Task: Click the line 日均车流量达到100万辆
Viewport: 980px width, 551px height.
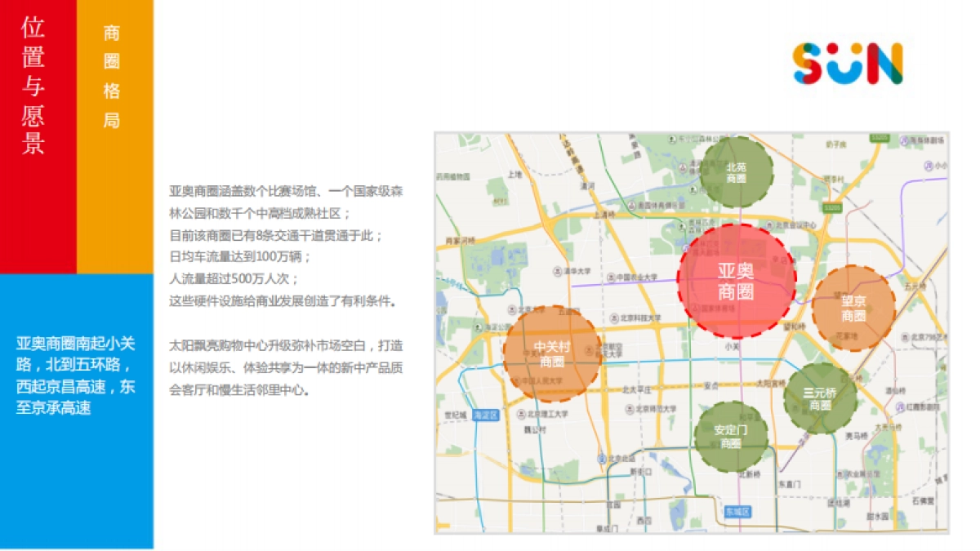Action: tap(240, 256)
